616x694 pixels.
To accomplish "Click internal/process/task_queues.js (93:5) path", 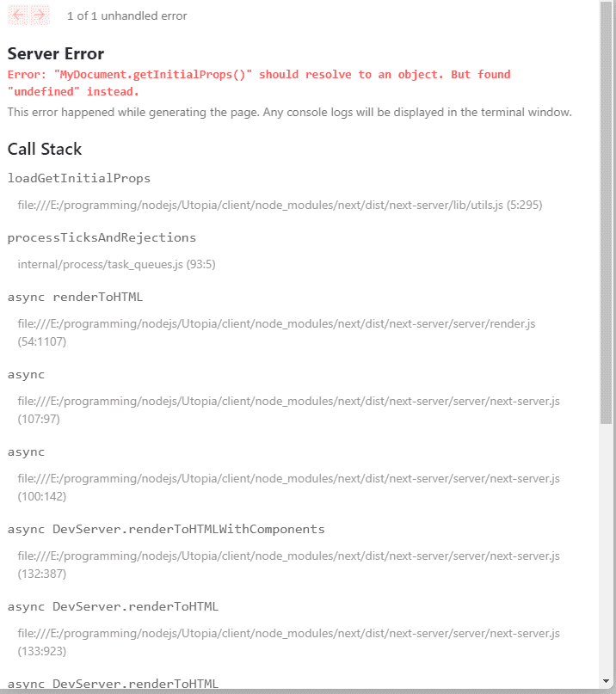I will 116,264.
